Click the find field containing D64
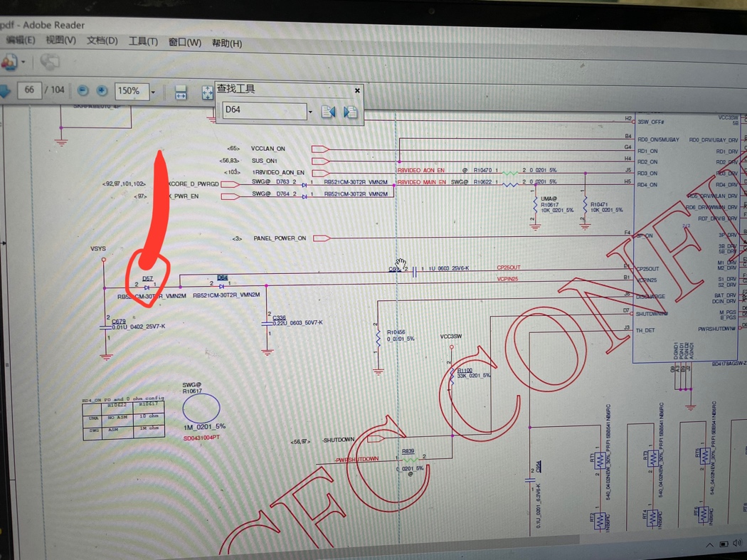This screenshot has width=747, height=560. coord(265,110)
